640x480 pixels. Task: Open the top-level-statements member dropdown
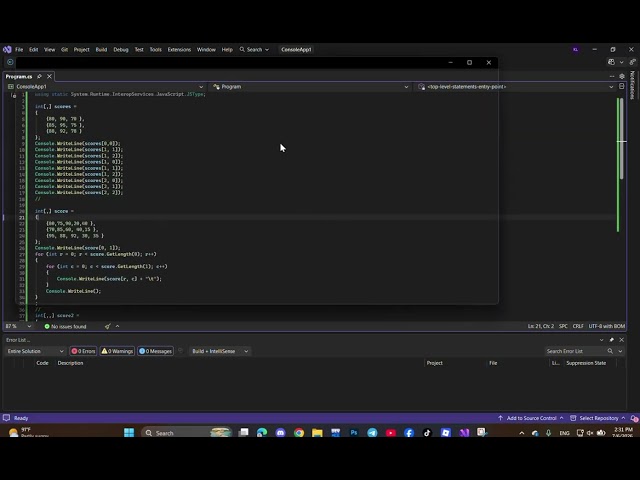(516, 87)
